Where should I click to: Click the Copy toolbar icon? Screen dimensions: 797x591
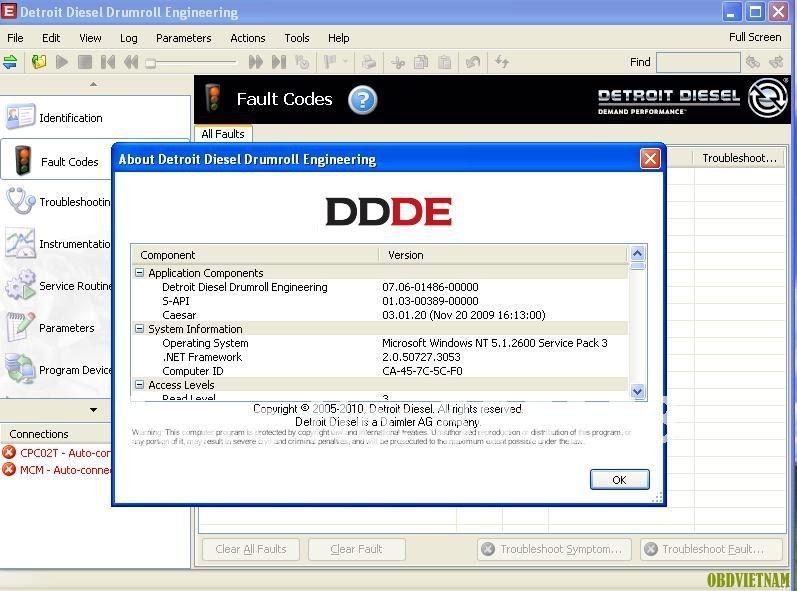pos(421,62)
